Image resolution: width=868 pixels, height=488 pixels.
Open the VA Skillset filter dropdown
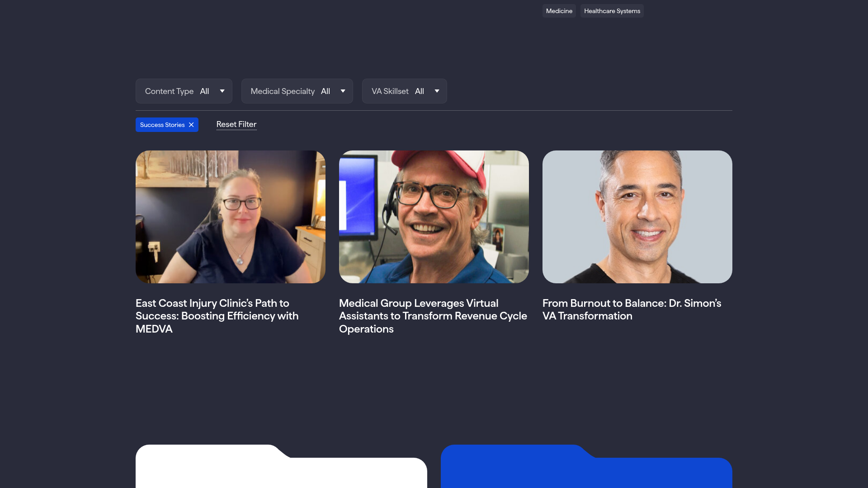(404, 91)
